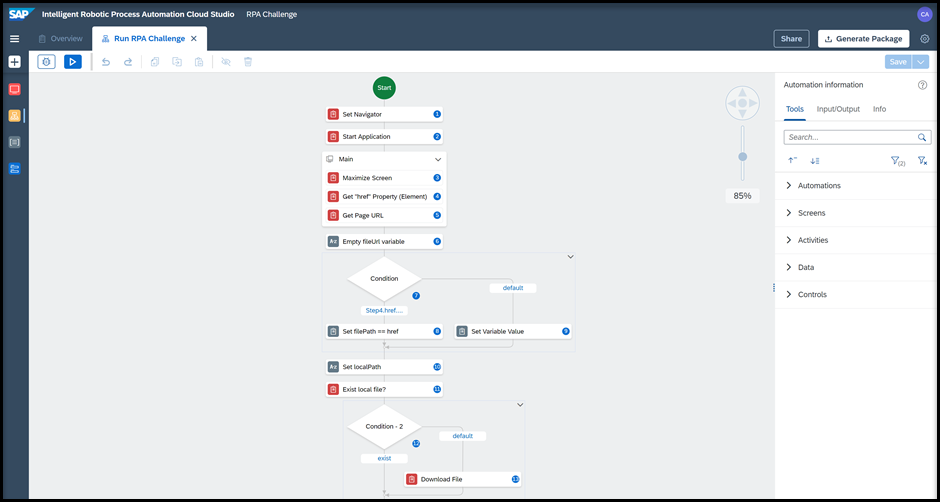Open the filter (2) icon

pos(897,161)
